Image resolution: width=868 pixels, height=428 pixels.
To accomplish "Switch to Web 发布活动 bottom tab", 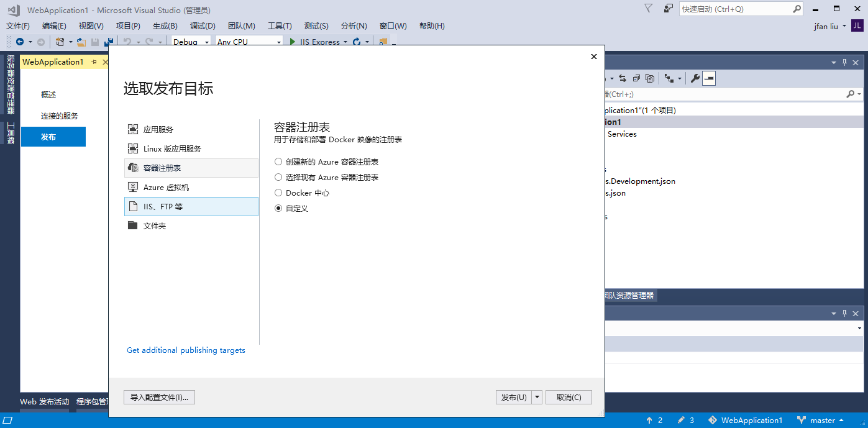I will [45, 402].
